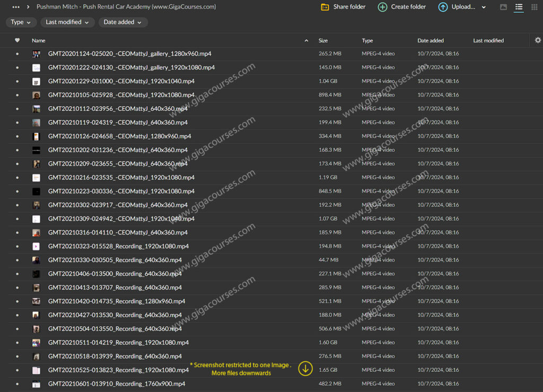Toggle favorite dot for GMT20210601-013910 recording
This screenshot has height=392, width=543.
(17, 384)
